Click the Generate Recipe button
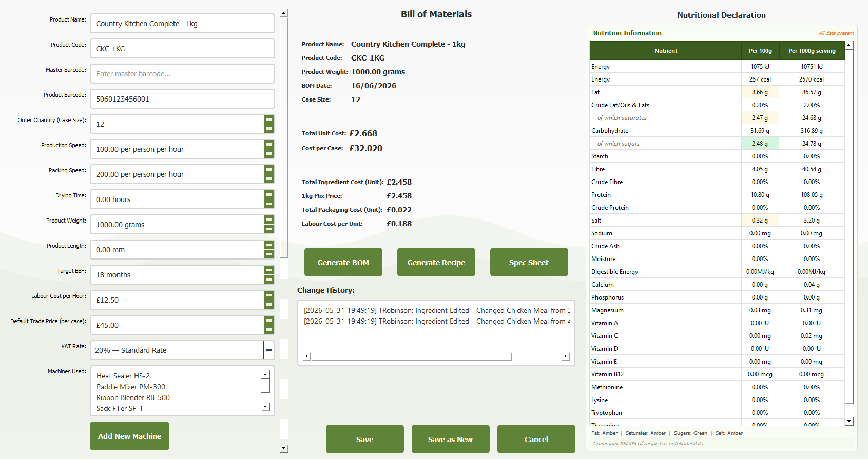The image size is (868, 459). click(x=436, y=262)
